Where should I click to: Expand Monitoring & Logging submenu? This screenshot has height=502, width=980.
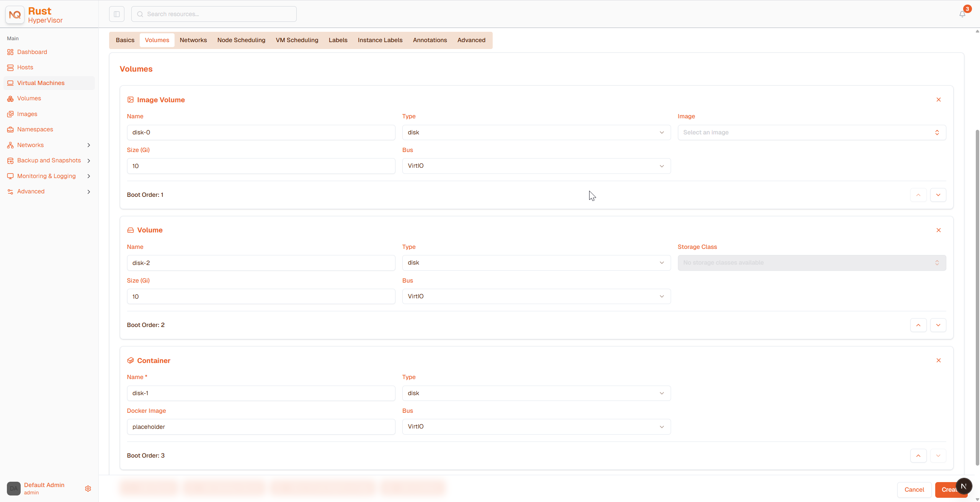click(89, 176)
